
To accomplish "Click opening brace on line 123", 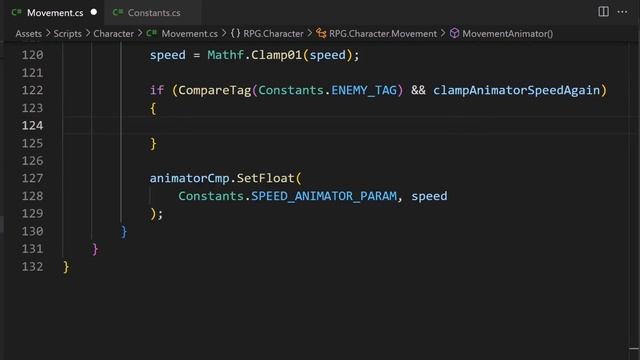I will pos(153,108).
